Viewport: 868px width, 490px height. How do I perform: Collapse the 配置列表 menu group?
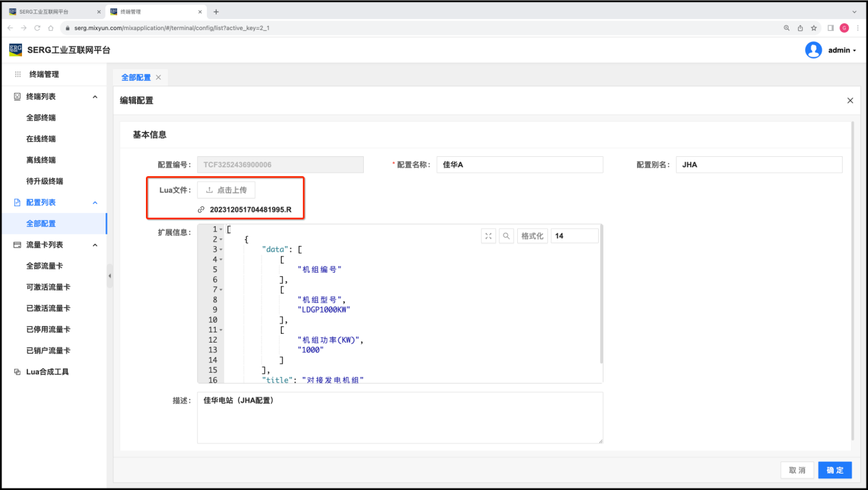95,203
